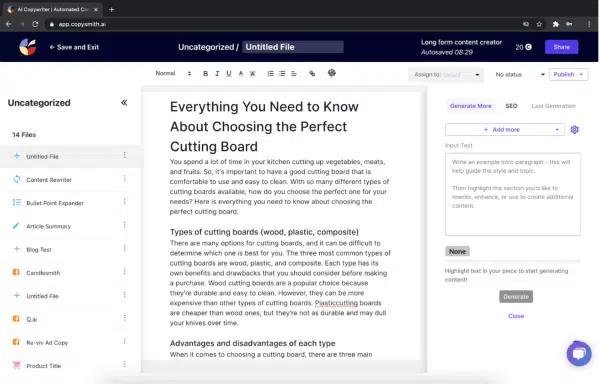Click the palette icon in the toolbar
600x384 pixels.
point(332,73)
